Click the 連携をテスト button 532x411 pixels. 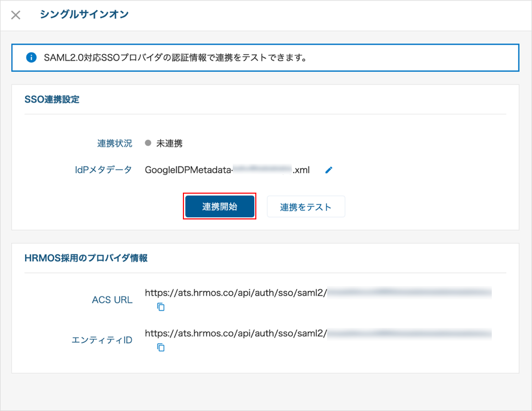point(306,207)
